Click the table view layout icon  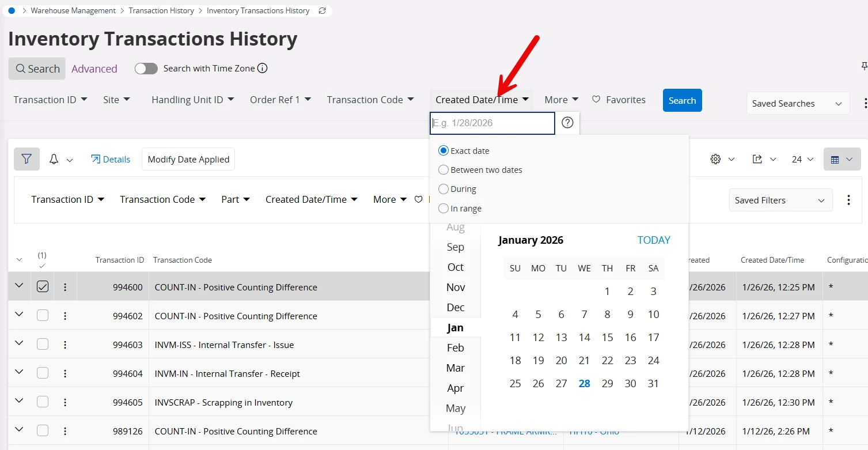tap(835, 159)
